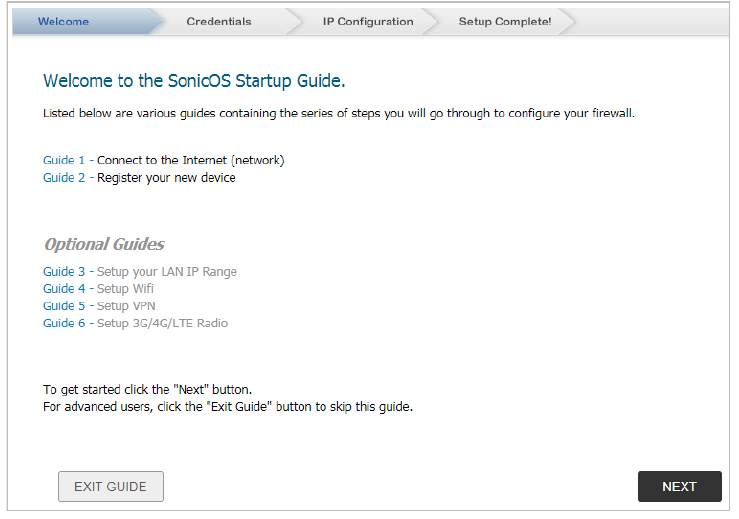Click the Setup Wifi description text
The width and height of the screenshot is (739, 519).
125,289
